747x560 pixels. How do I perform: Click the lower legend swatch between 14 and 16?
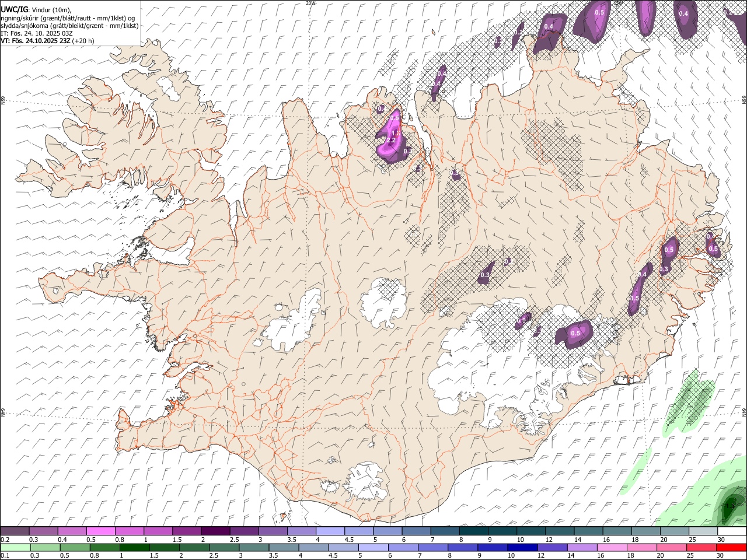[582, 547]
